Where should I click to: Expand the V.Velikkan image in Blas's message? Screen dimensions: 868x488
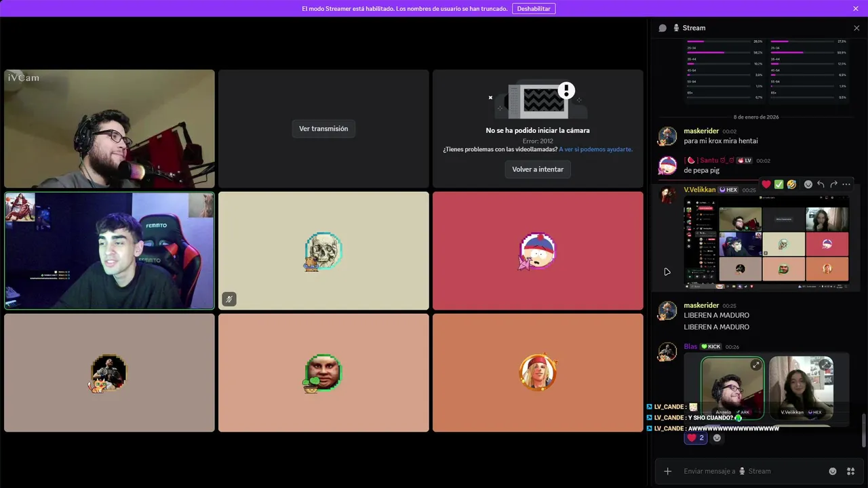point(825,365)
